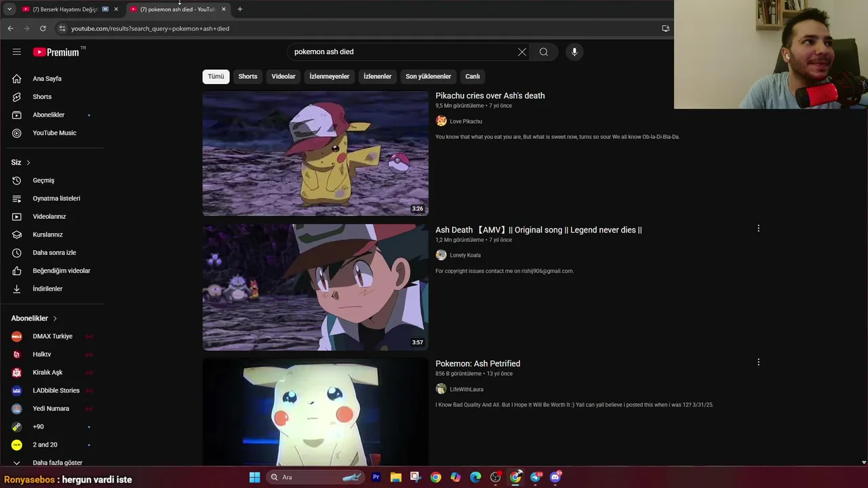868x488 pixels.
Task: Open the tab search dropdown arrow
Action: click(9, 9)
